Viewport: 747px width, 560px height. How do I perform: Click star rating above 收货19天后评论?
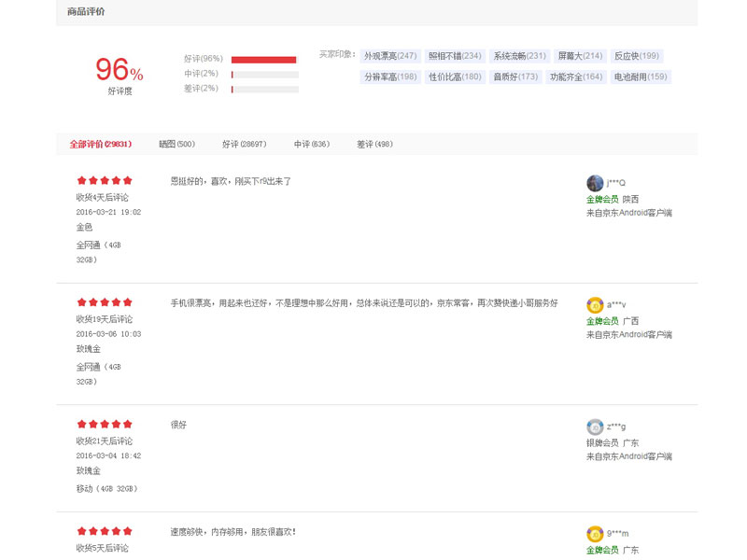click(x=105, y=302)
